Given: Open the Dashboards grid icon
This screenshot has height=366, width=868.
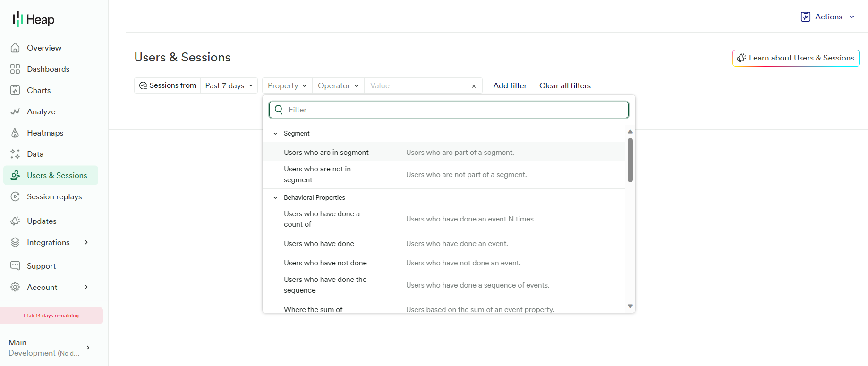Looking at the screenshot, I should 15,69.
